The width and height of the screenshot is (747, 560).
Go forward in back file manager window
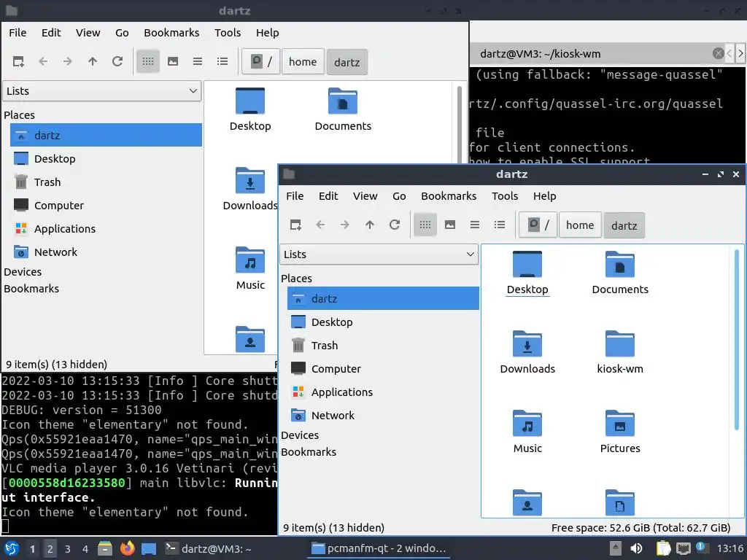pyautogui.click(x=68, y=61)
